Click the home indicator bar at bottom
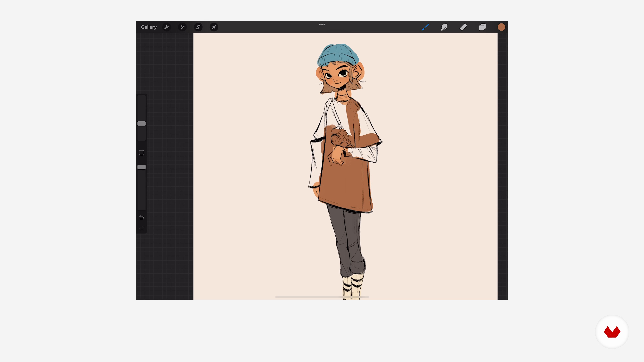Screen dimensions: 644x362 322,297
